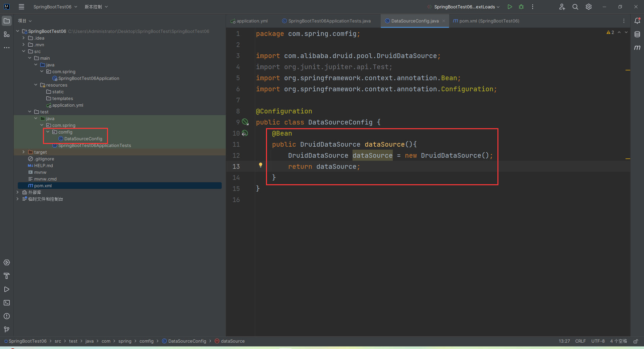Click the bean gutter icon on line 10
The image size is (644, 349).
245,133
